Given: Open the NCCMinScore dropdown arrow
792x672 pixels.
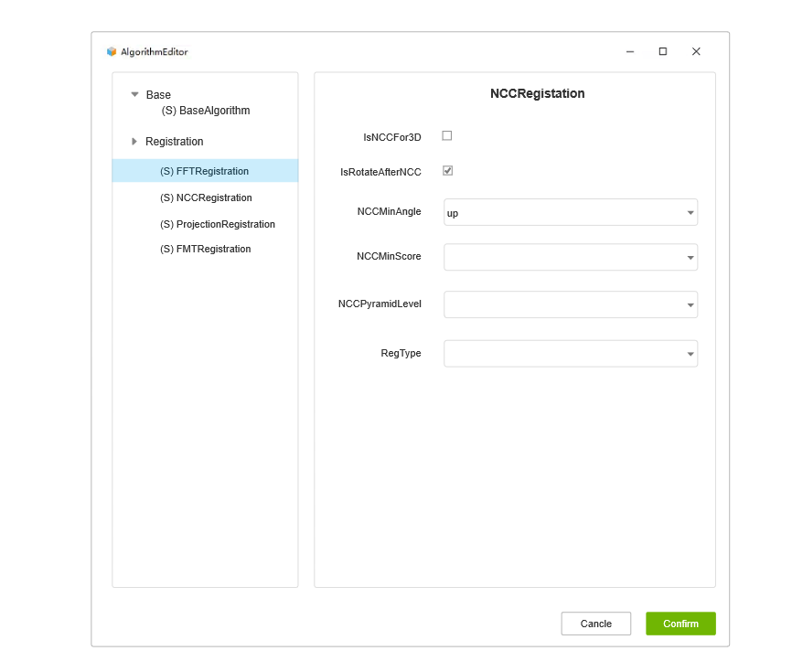Looking at the screenshot, I should pos(690,258).
